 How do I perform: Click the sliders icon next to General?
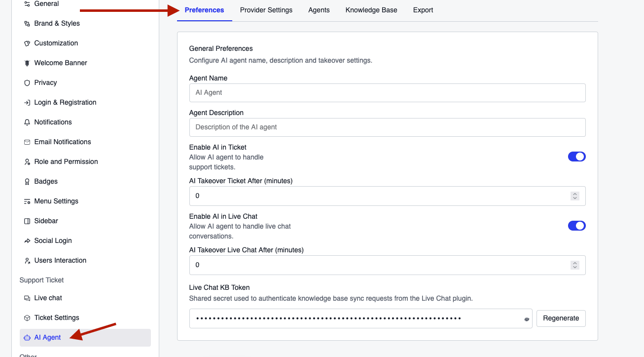(27, 4)
